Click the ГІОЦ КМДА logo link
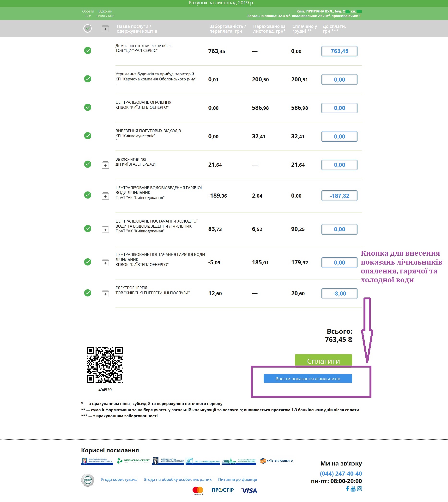The image size is (448, 502). pyautogui.click(x=239, y=461)
